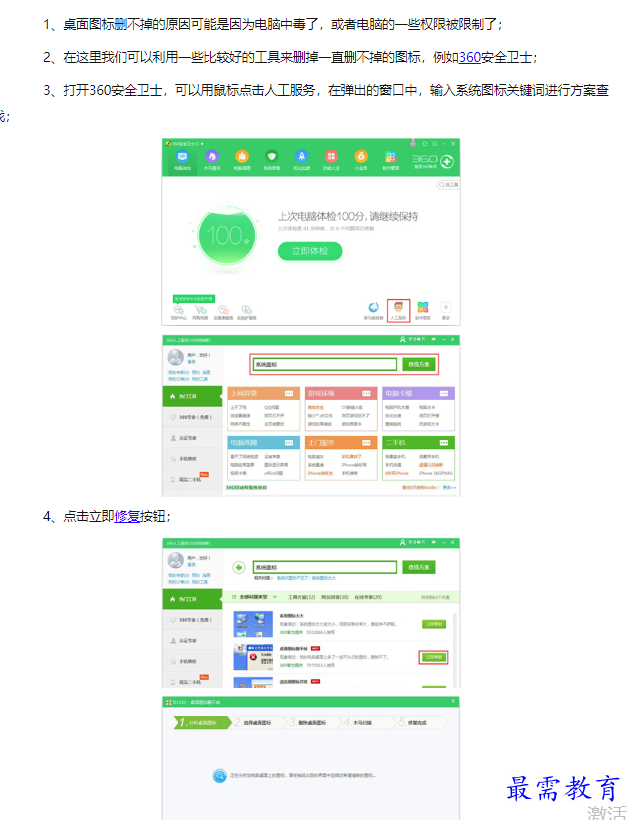This screenshot has width=628, height=820.
Task: Expand the 电脑故障 card's more dots
Action: [289, 443]
